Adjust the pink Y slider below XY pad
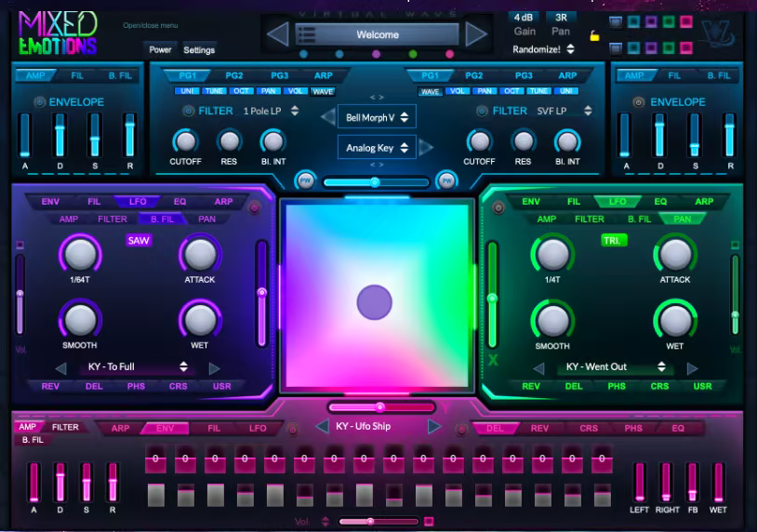757x532 pixels. [x=381, y=407]
